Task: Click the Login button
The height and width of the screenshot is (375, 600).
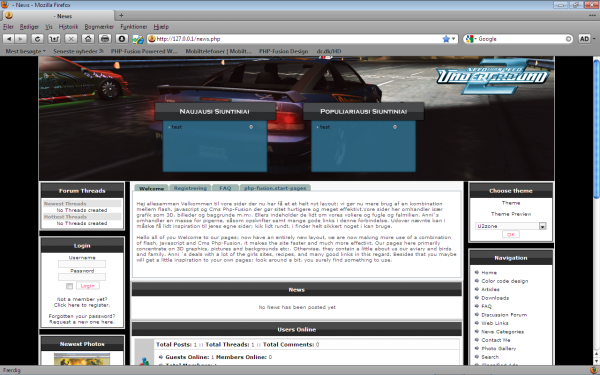Action: pos(88,286)
